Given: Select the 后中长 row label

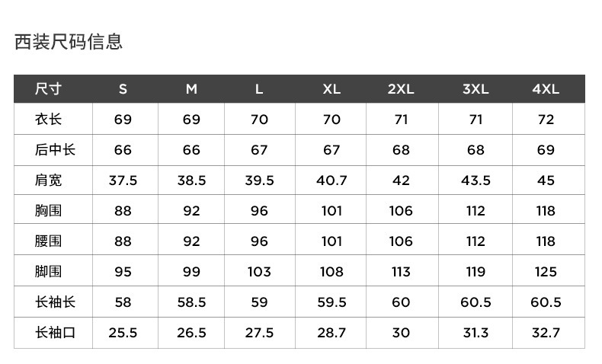Looking at the screenshot, I should click(x=55, y=150).
